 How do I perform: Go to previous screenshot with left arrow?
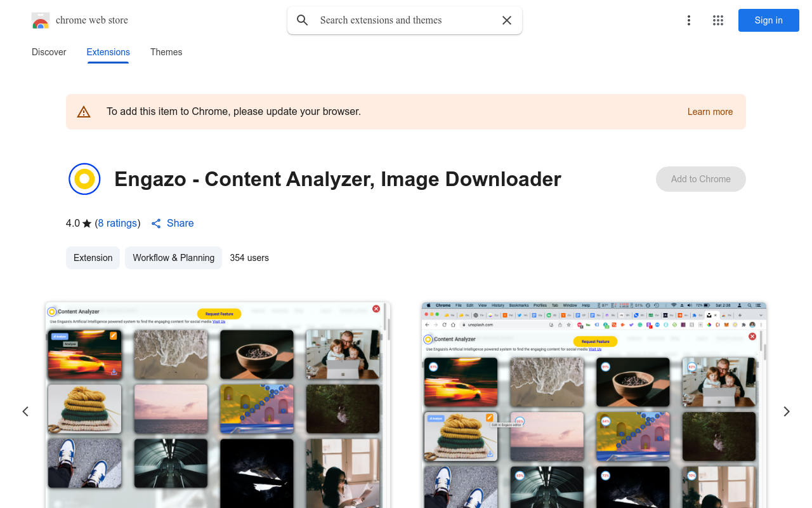pos(25,411)
